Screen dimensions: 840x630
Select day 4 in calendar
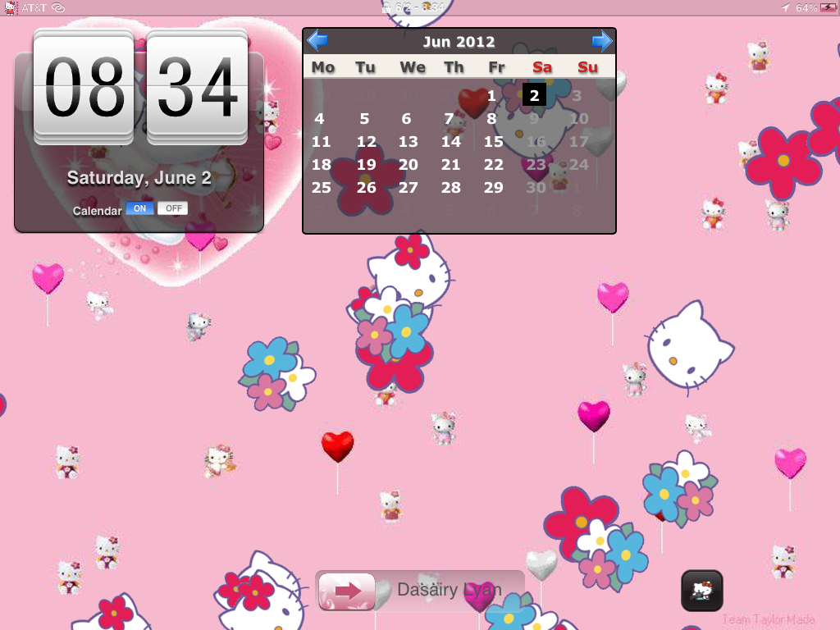[319, 118]
